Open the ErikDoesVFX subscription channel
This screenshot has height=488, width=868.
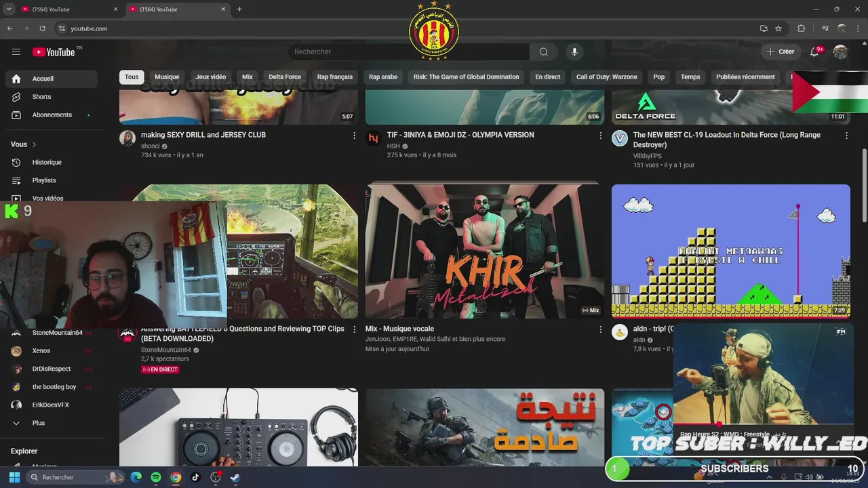tap(52, 405)
